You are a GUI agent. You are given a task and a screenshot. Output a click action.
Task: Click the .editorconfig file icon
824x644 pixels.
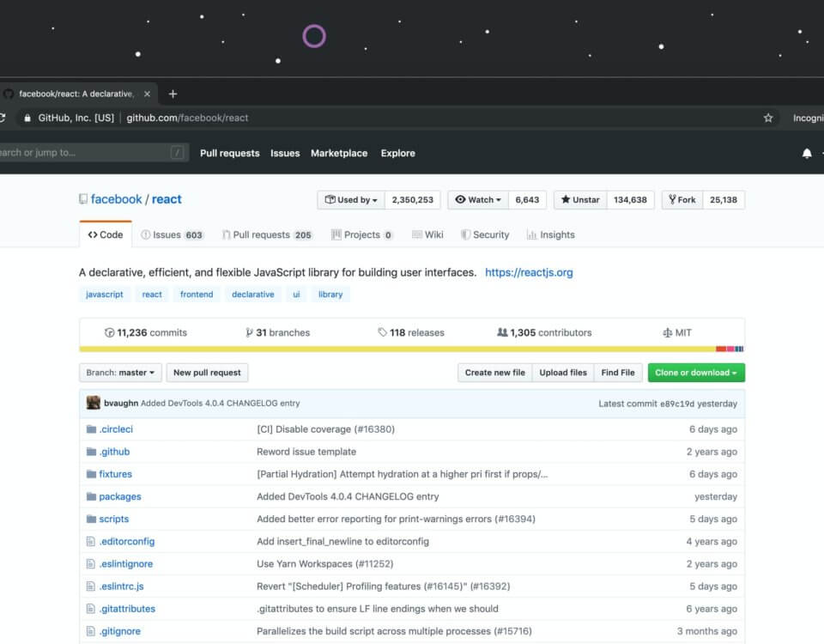90,542
